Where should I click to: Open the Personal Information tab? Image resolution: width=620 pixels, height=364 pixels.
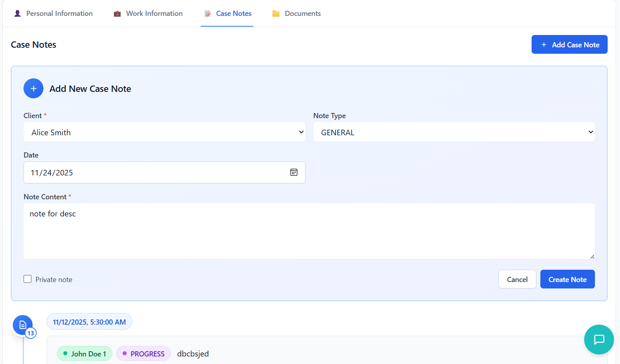click(59, 14)
